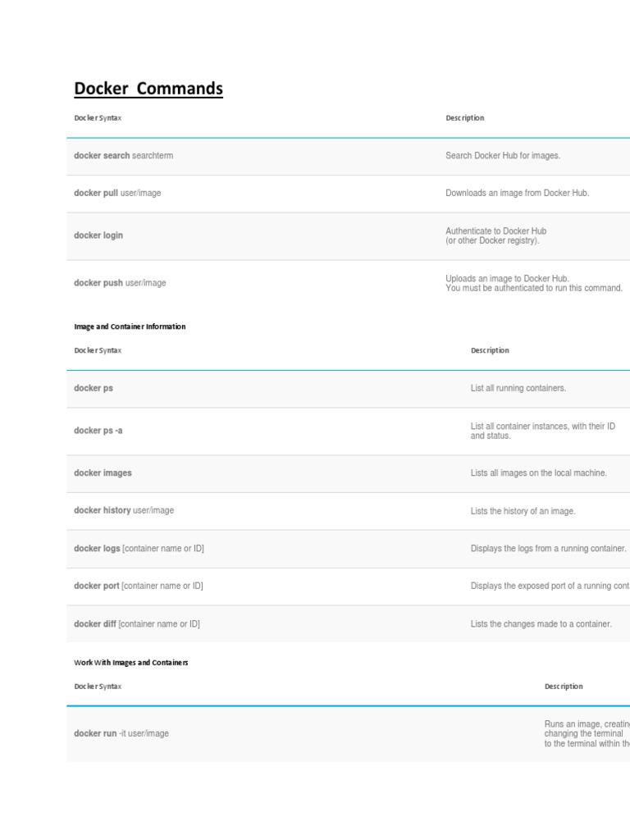Select the docker push user/image command
Viewport: 630px width, 840px height.
coord(120,283)
